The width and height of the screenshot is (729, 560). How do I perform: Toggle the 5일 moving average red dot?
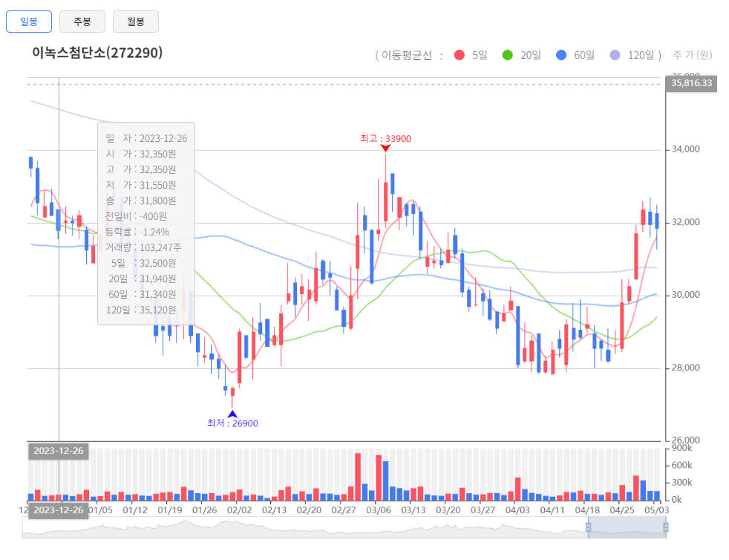click(460, 56)
